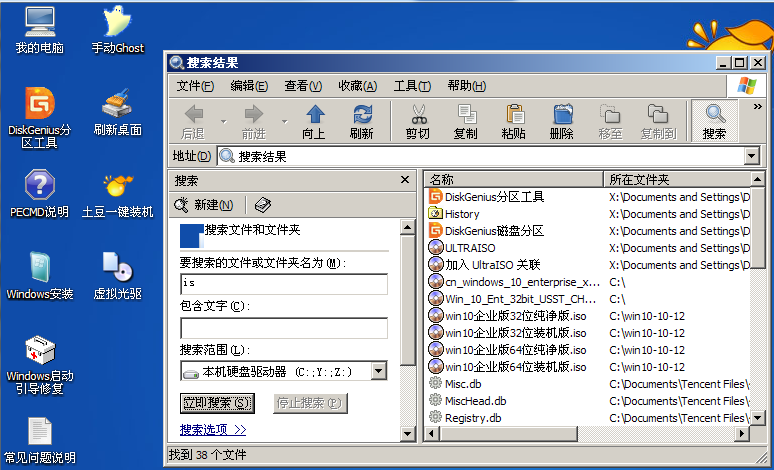Image resolution: width=774 pixels, height=470 pixels.
Task: Open 后退 history dropdown arrow
Action: coord(223,121)
